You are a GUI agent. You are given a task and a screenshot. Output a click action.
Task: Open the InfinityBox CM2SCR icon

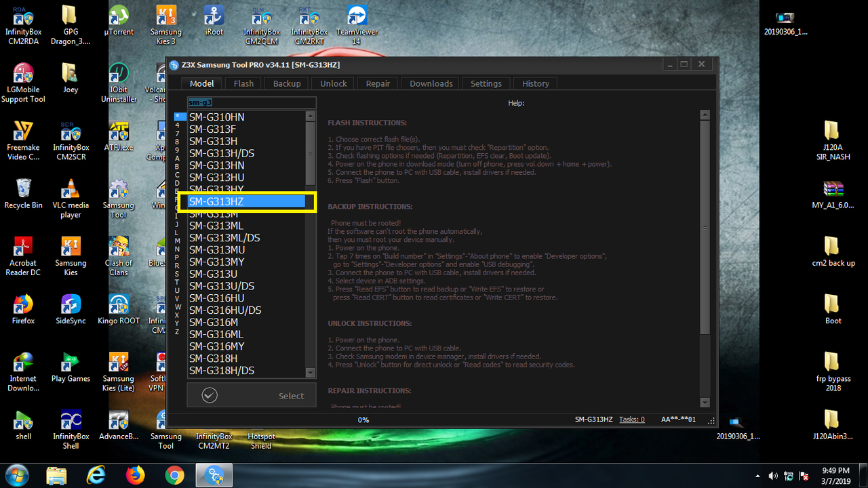click(x=71, y=141)
